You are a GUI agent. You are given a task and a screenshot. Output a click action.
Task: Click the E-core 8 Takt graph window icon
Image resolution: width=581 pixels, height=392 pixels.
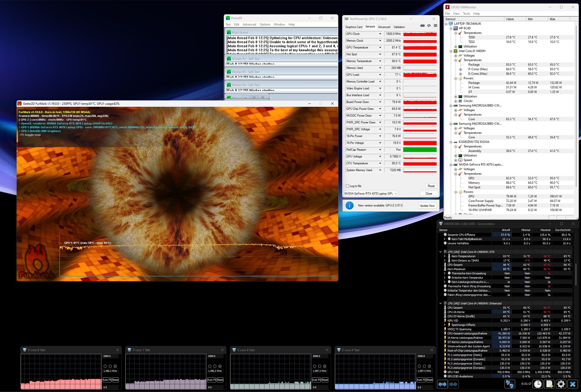(x=234, y=350)
